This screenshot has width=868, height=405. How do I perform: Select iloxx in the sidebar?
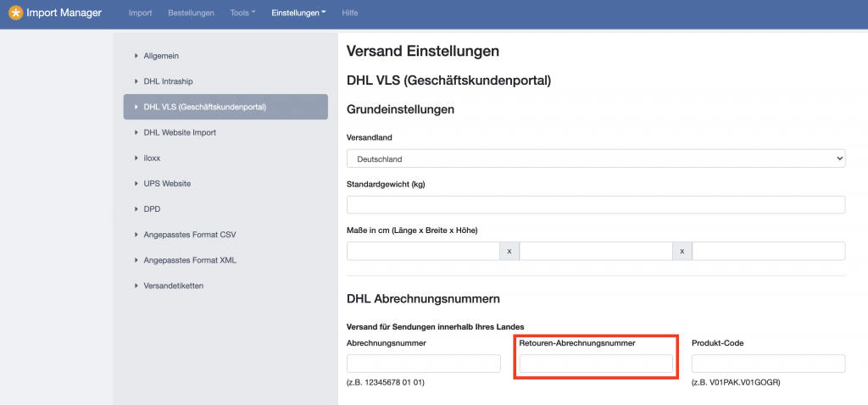153,158
